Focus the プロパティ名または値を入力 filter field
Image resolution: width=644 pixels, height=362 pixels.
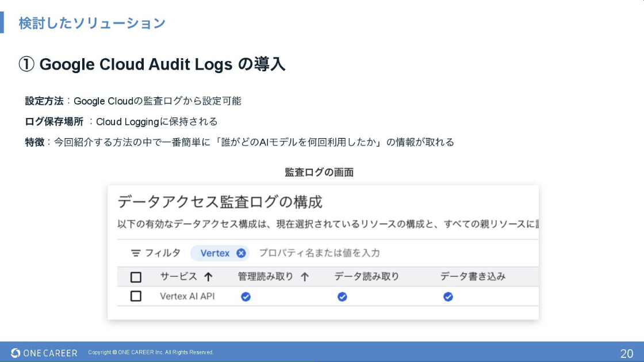[x=319, y=253]
